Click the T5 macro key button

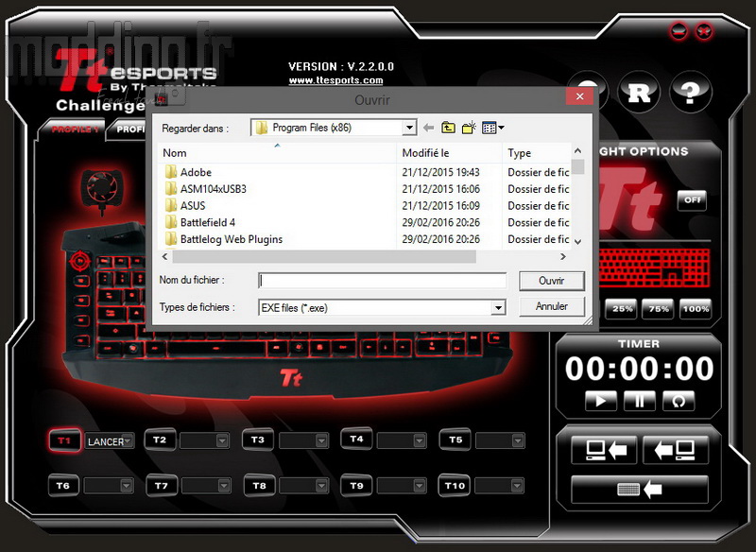coord(455,440)
